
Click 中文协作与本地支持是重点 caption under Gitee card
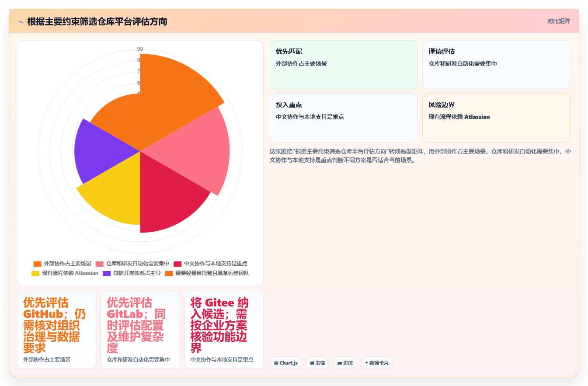(x=222, y=359)
